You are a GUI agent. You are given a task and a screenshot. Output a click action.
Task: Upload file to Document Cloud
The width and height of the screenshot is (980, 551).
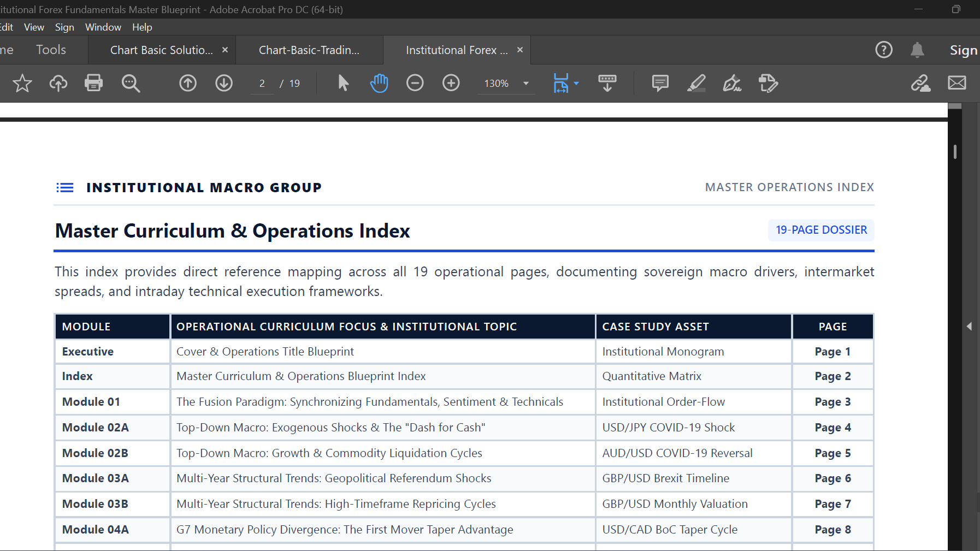coord(58,83)
